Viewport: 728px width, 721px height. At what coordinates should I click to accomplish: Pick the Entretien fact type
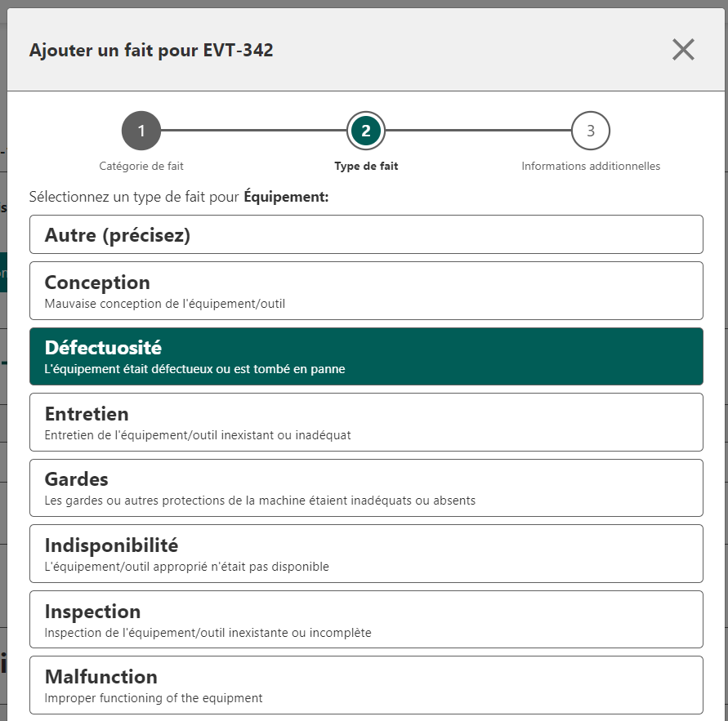click(x=366, y=422)
